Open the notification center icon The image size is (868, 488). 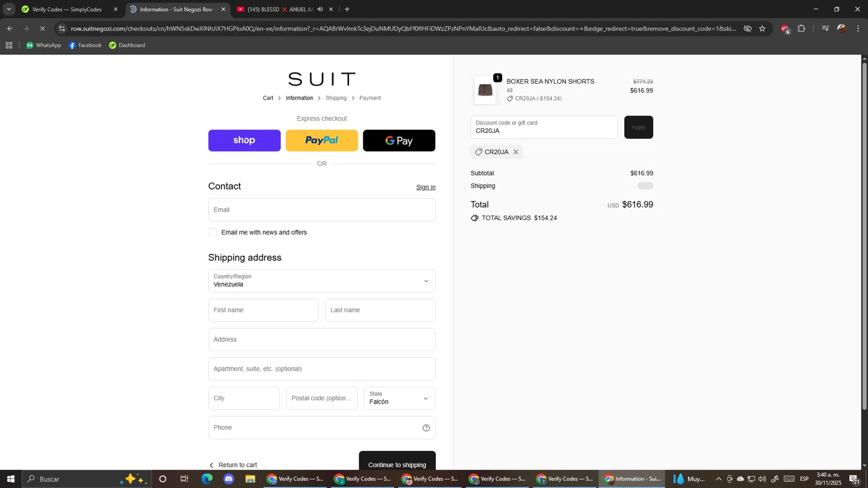tap(854, 479)
